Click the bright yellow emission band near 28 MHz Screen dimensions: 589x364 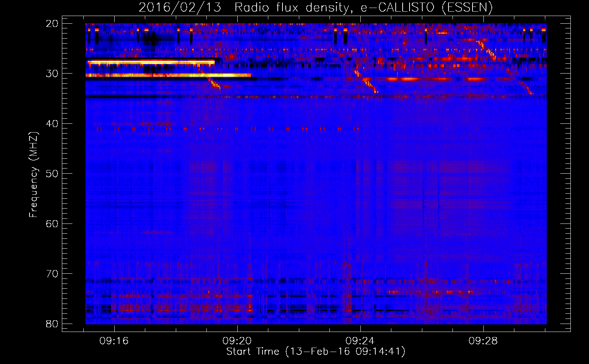click(x=151, y=63)
